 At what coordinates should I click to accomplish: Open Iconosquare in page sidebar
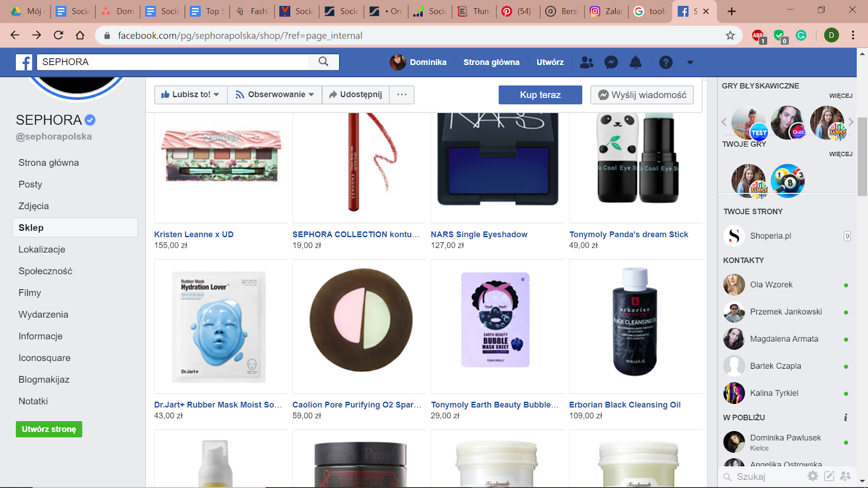click(x=44, y=358)
